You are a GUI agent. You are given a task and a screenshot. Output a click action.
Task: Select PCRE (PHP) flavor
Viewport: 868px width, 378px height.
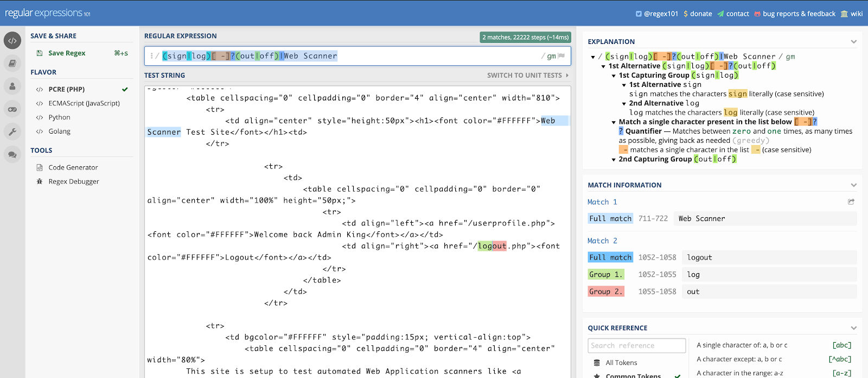coord(66,89)
